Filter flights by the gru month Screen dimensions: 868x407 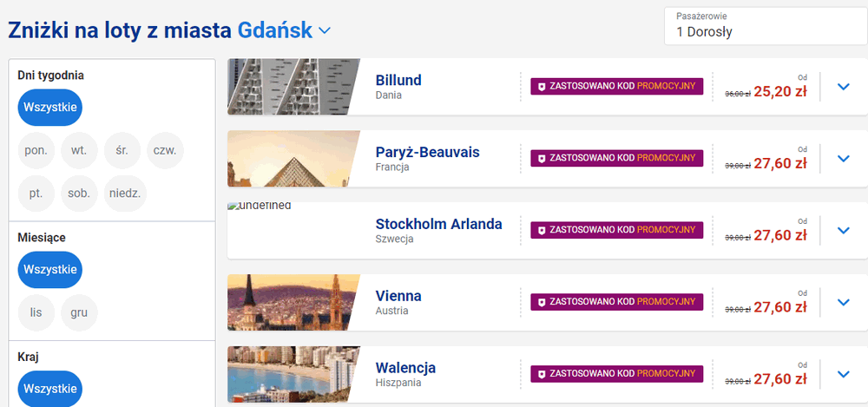coord(79,312)
